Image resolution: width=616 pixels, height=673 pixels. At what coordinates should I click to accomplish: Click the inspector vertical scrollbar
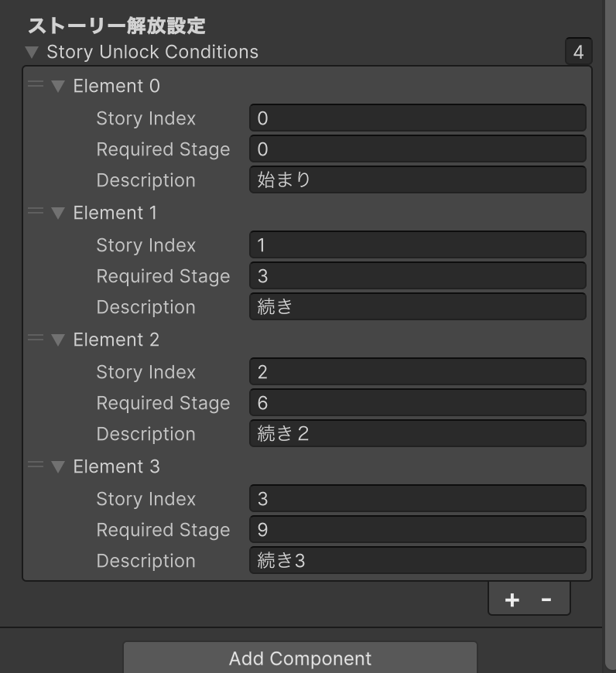pos(611,335)
